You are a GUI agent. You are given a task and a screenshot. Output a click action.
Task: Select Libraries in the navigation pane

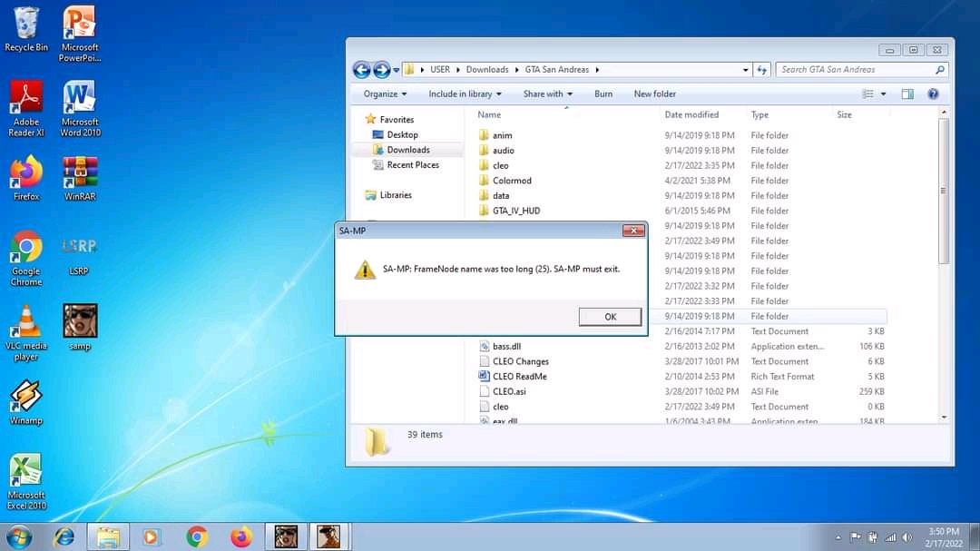[x=395, y=195]
